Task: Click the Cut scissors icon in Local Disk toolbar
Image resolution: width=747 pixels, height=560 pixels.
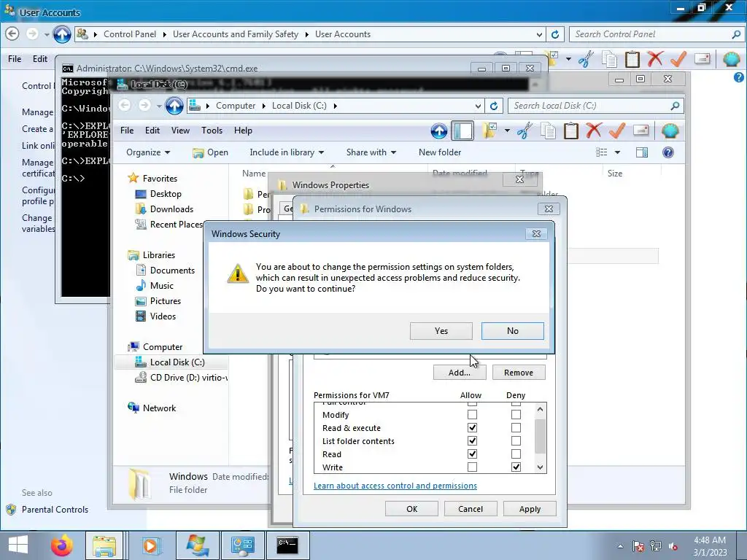Action: pyautogui.click(x=525, y=131)
